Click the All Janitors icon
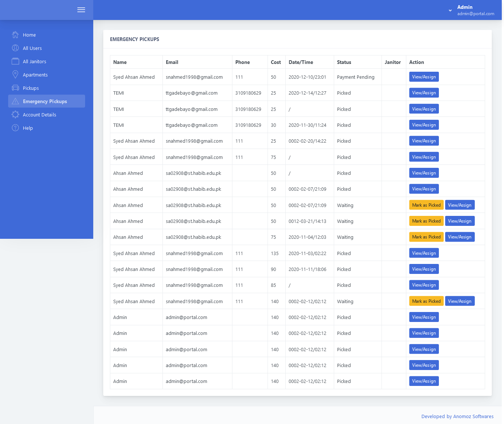The width and height of the screenshot is (504, 424). point(15,61)
